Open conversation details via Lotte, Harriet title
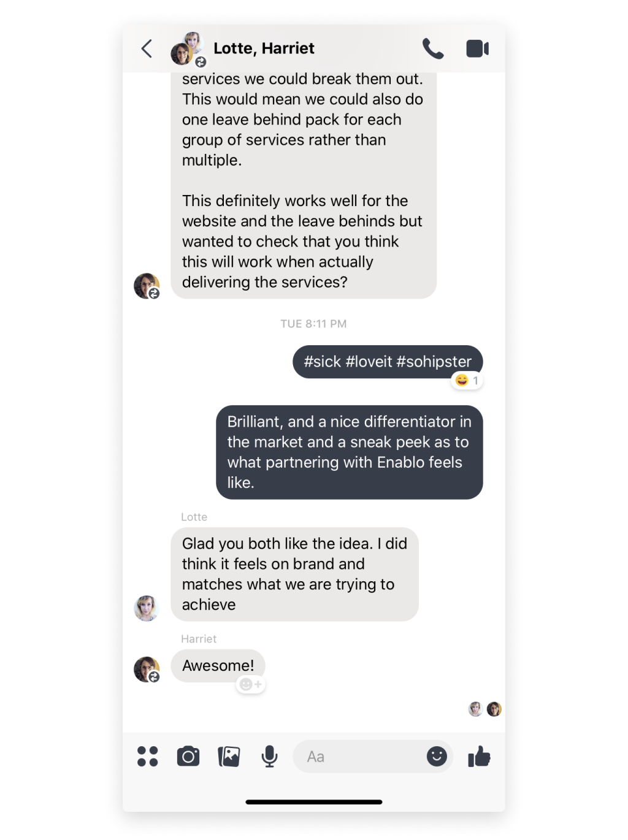Image resolution: width=628 pixels, height=840 pixels. [x=264, y=48]
